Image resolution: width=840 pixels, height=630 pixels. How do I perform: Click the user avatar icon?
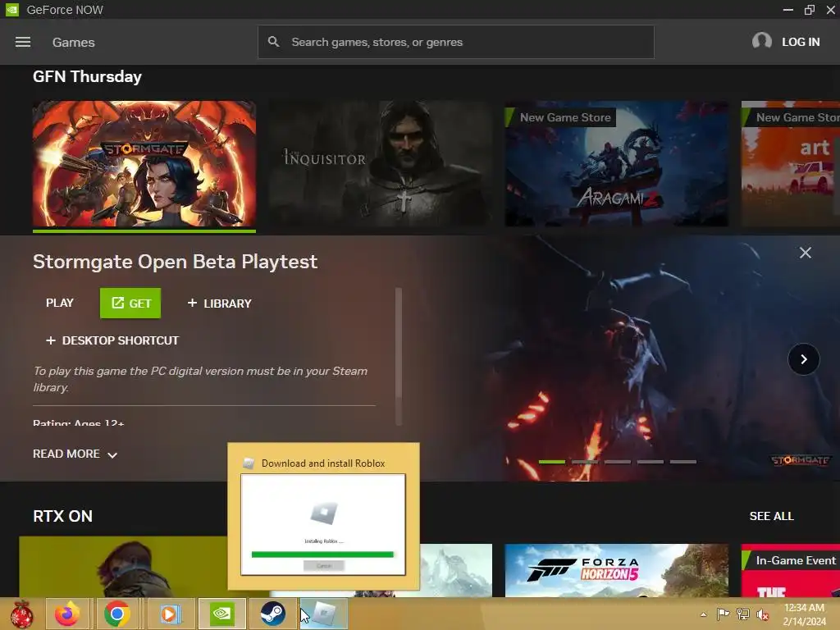click(x=761, y=41)
